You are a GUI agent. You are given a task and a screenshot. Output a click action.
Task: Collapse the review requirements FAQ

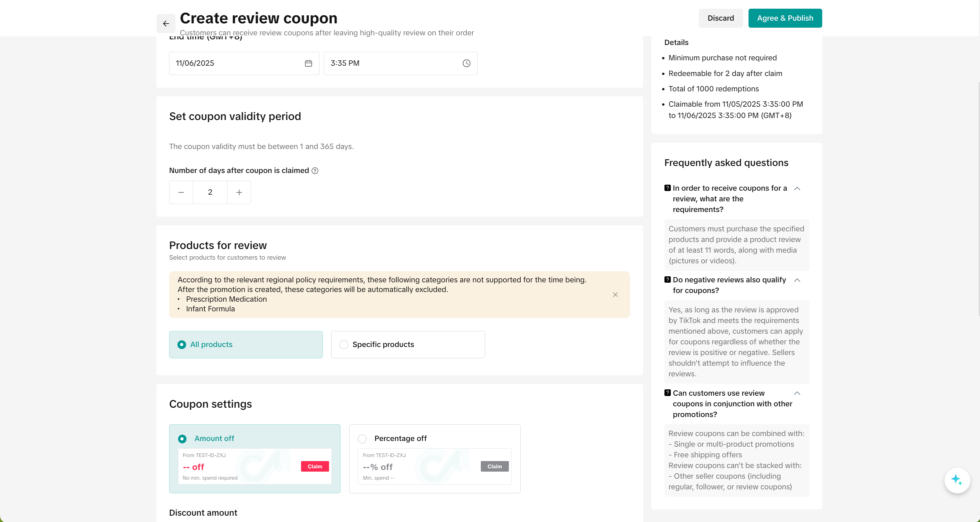point(797,189)
